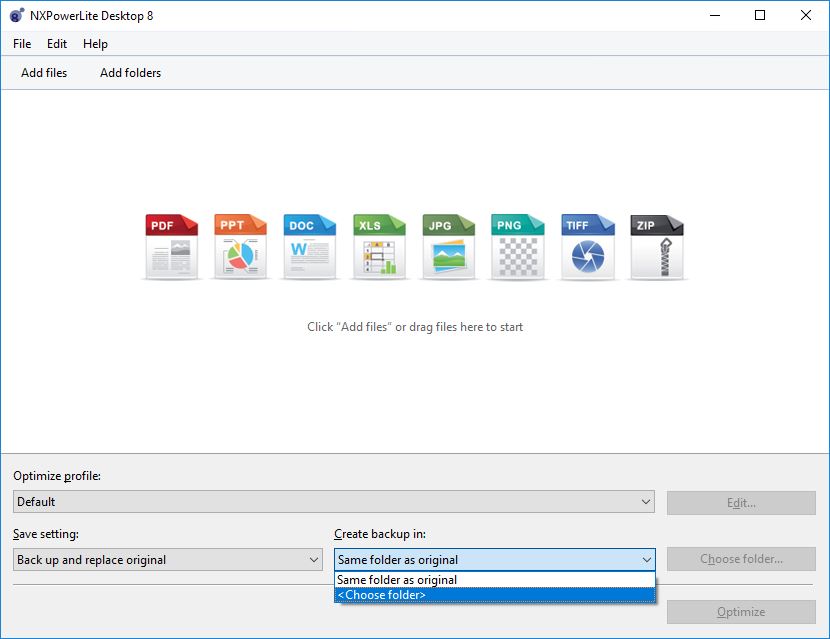The image size is (830, 639).
Task: Click the ZIP archive file icon
Action: point(657,247)
